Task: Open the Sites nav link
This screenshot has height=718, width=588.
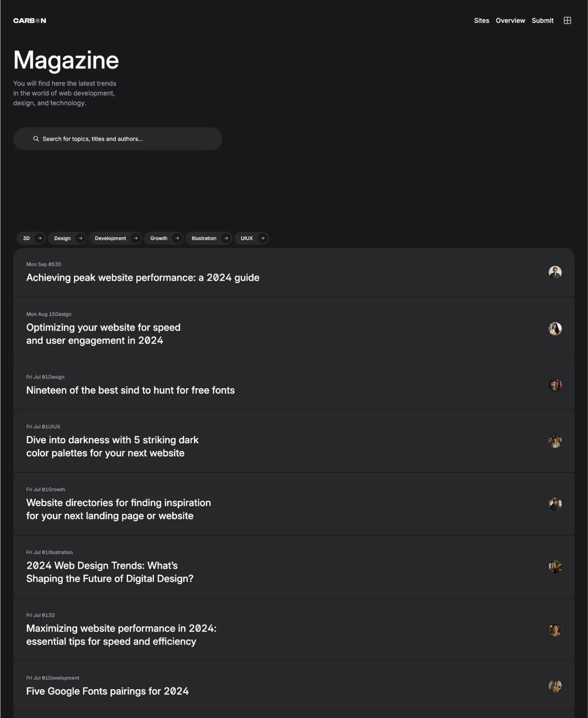Action: (482, 20)
